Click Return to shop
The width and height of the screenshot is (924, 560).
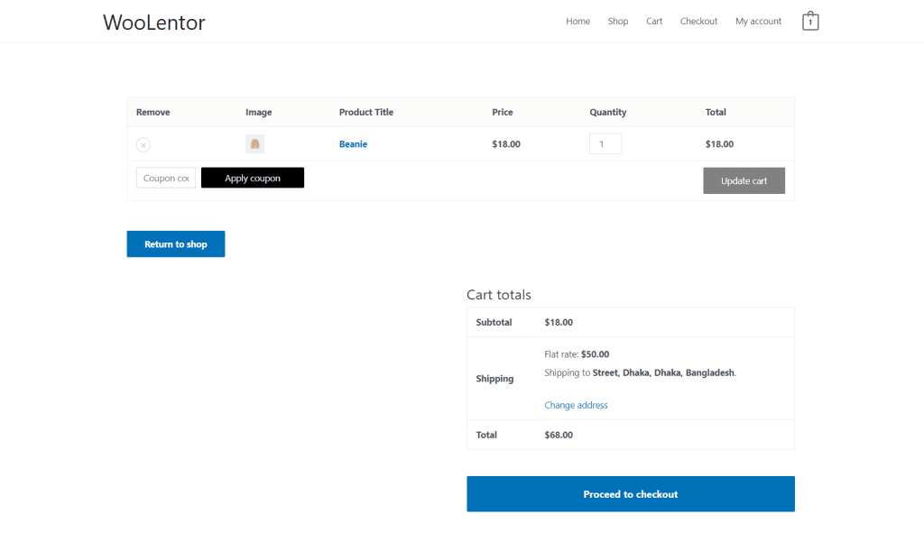pos(175,243)
